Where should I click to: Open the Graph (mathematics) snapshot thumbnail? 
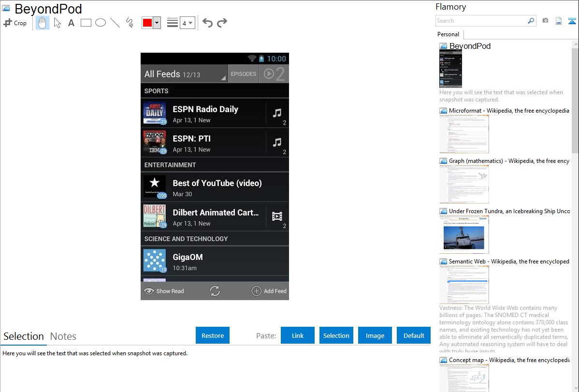tap(464, 184)
